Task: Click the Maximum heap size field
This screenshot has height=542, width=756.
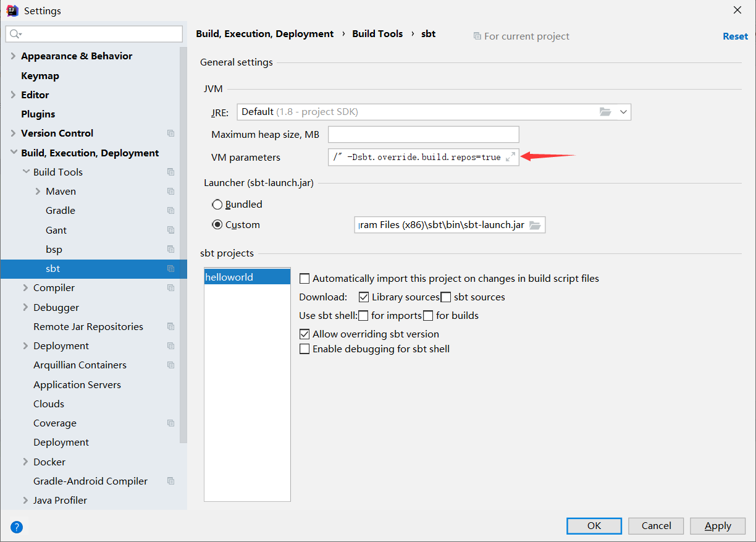Action: click(x=424, y=135)
